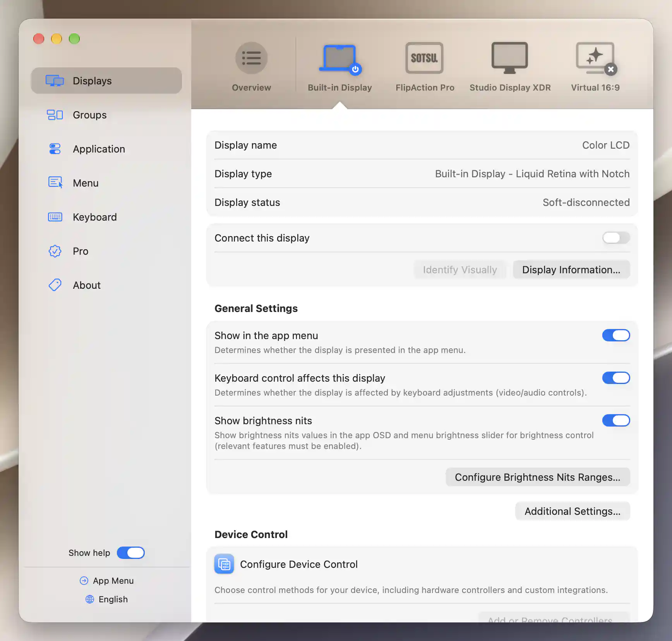Click the Pro badge icon in sidebar
The height and width of the screenshot is (641, 672).
[55, 251]
